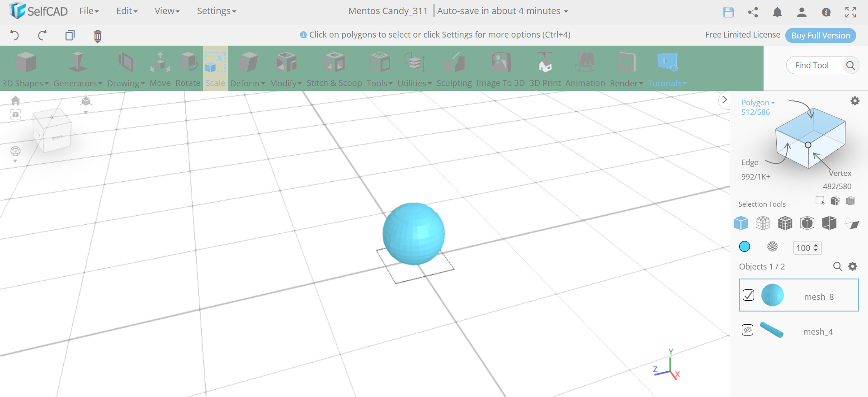Reset view with home icon
Screen dimensions: 868x397
tap(15, 100)
